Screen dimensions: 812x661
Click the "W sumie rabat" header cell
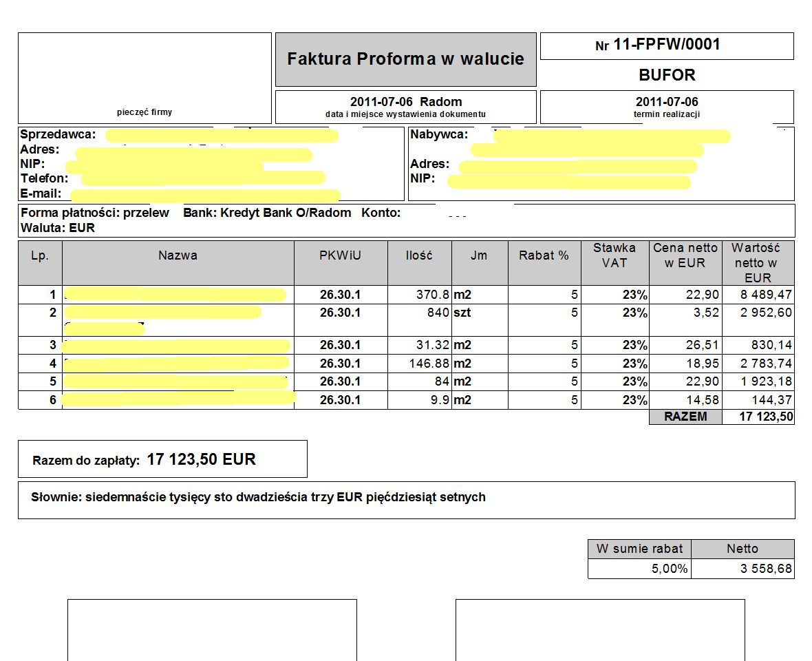(x=639, y=549)
